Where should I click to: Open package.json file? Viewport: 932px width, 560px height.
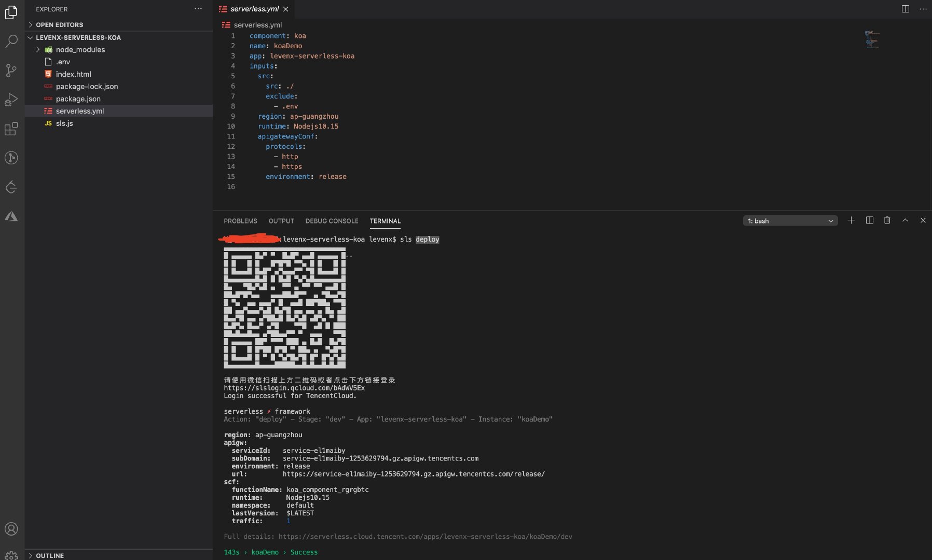(x=119, y=99)
